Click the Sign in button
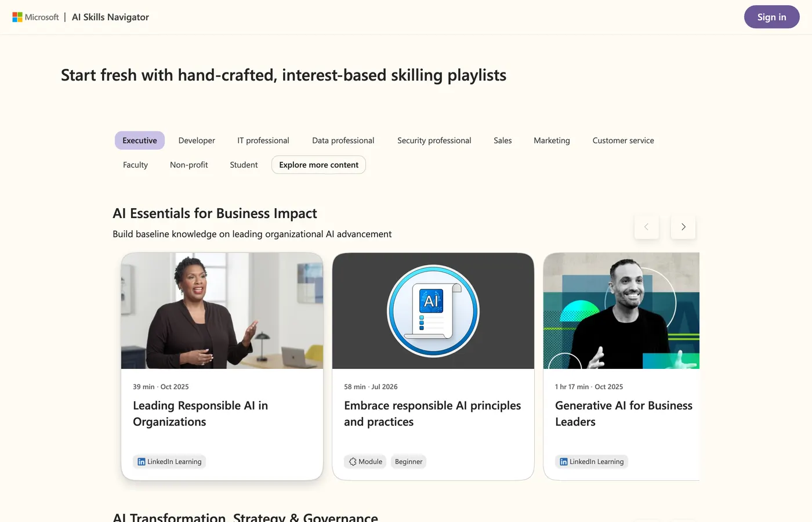 771,17
